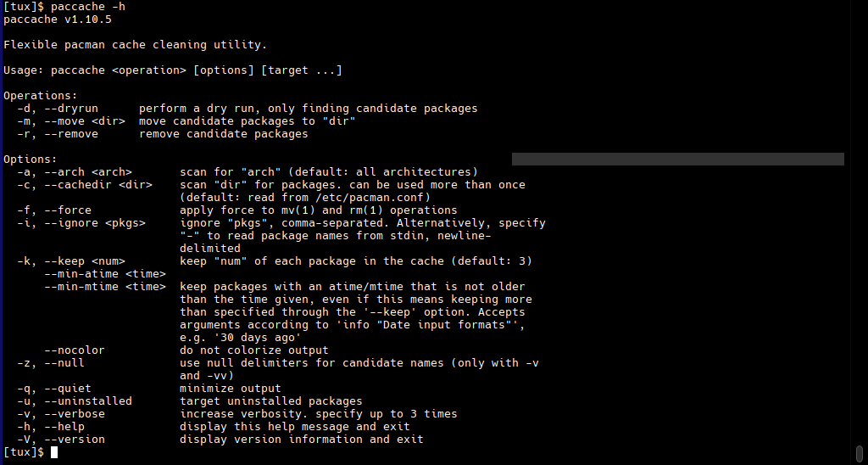868x465 pixels.
Task: Click the '--uninstalled' option text
Action: [x=88, y=401]
